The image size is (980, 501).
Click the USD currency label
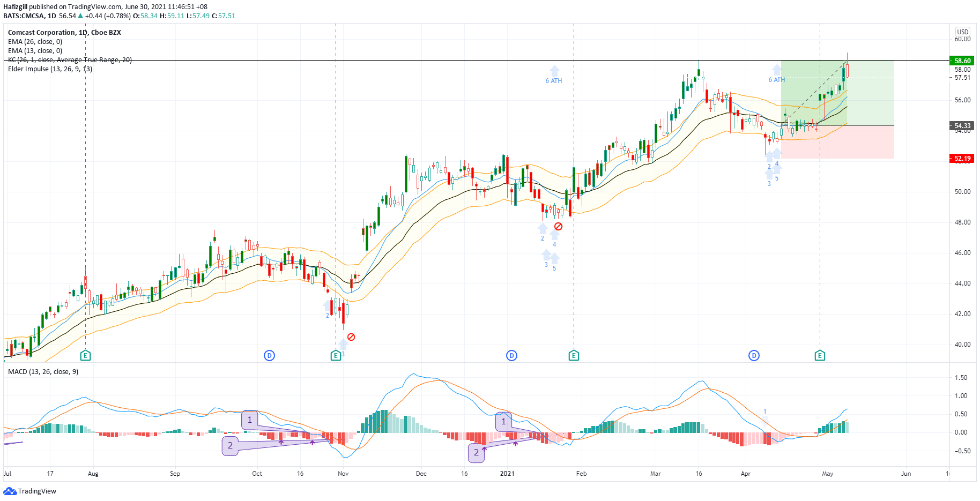click(x=963, y=32)
